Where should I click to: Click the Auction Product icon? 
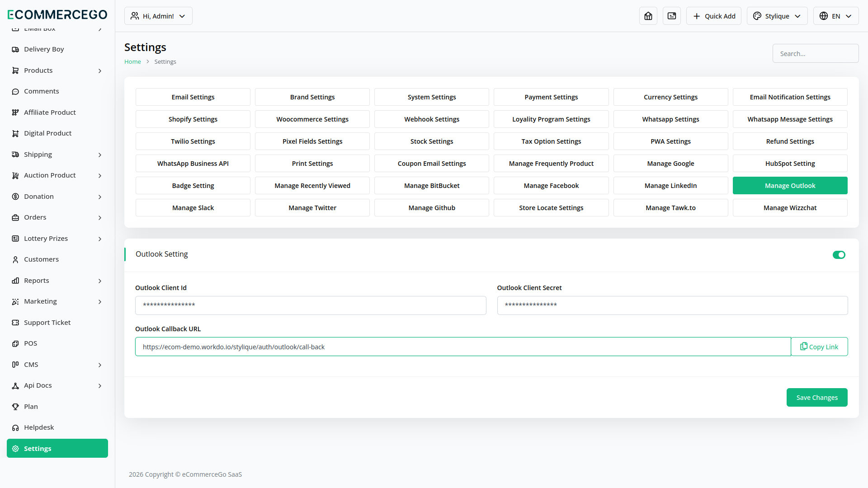pos(15,175)
